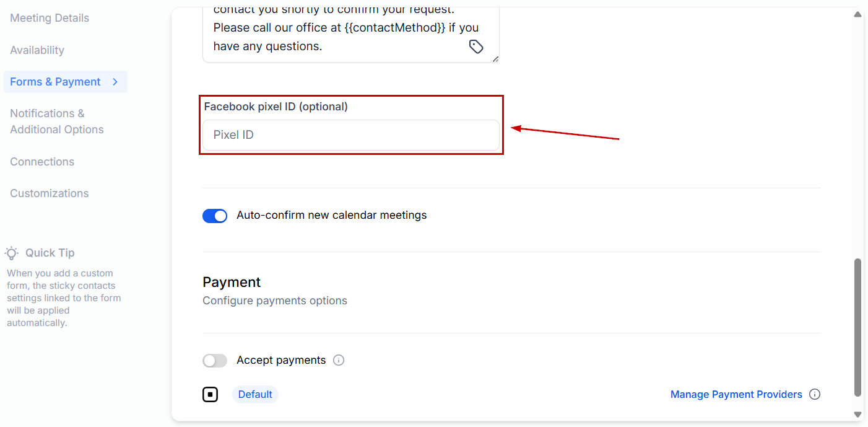Disable Auto-confirm new calendar meetings

pyautogui.click(x=215, y=216)
